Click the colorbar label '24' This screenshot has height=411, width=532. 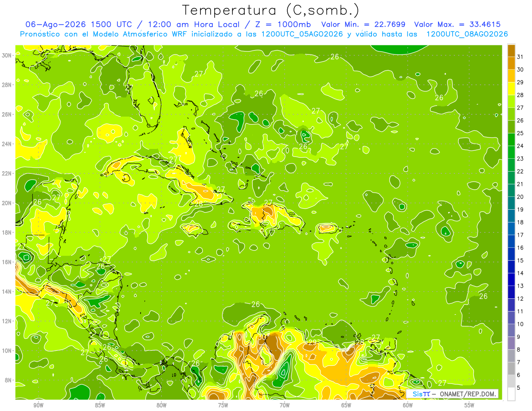520,146
